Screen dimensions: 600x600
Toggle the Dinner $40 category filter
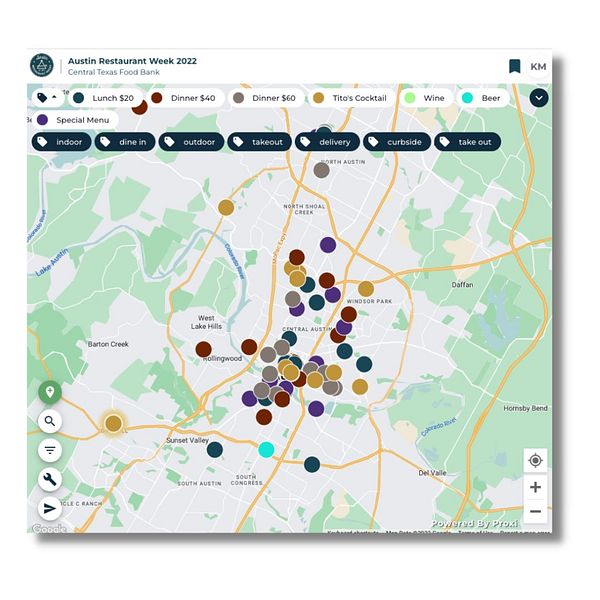pos(184,98)
